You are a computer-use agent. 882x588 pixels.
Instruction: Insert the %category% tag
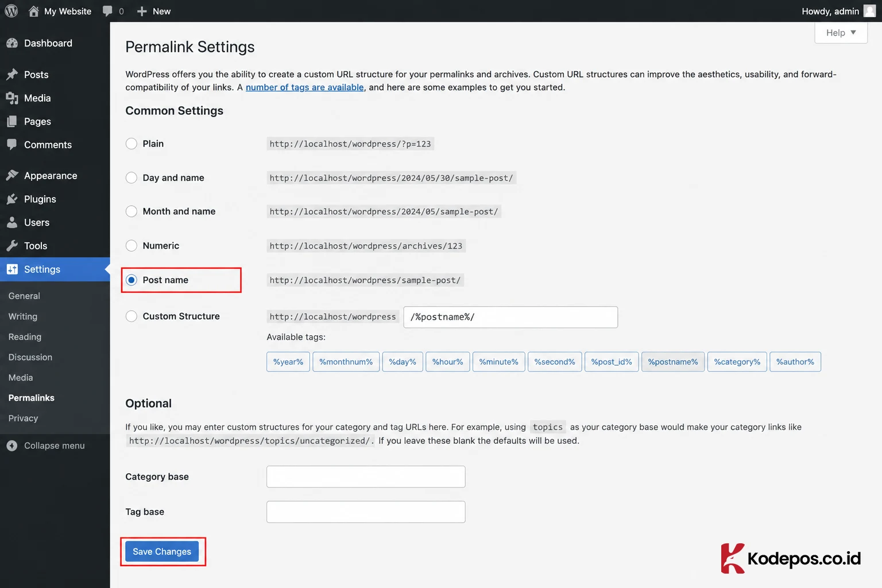tap(737, 362)
